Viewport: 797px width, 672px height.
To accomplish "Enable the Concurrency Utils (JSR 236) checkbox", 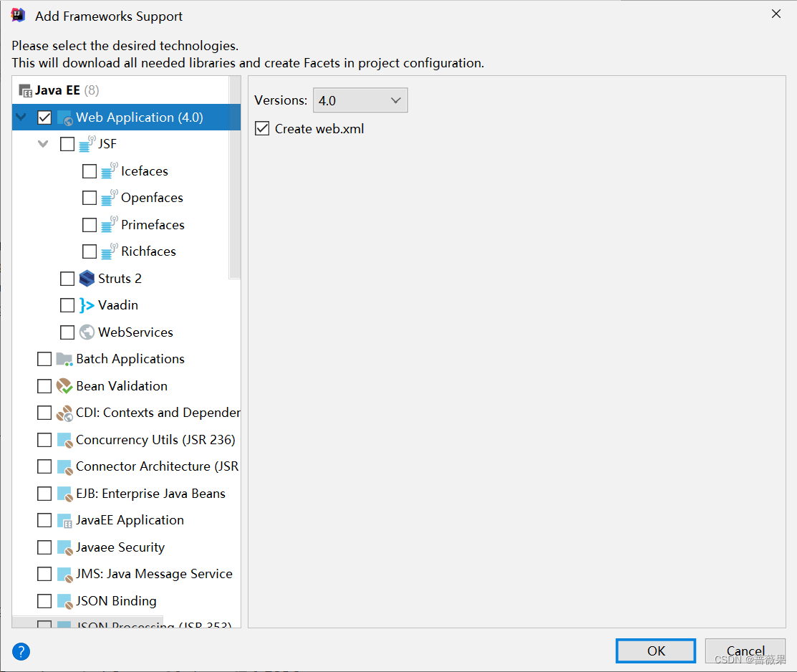I will (44, 439).
